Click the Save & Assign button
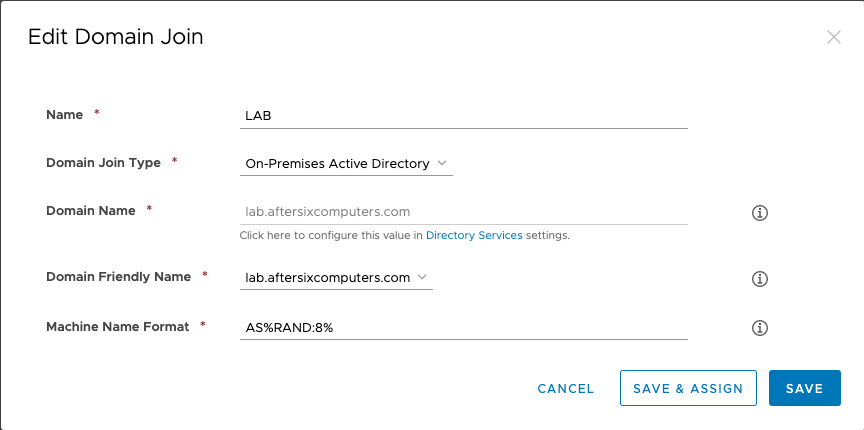 (x=688, y=388)
